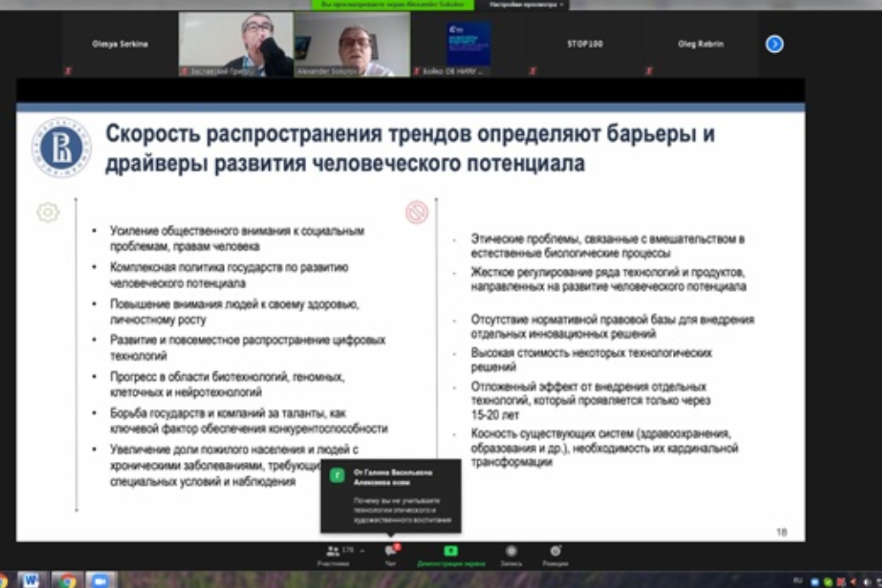Image resolution: width=882 pixels, height=588 pixels.
Task: Click the HSE university logo on slide
Action: pyautogui.click(x=62, y=147)
